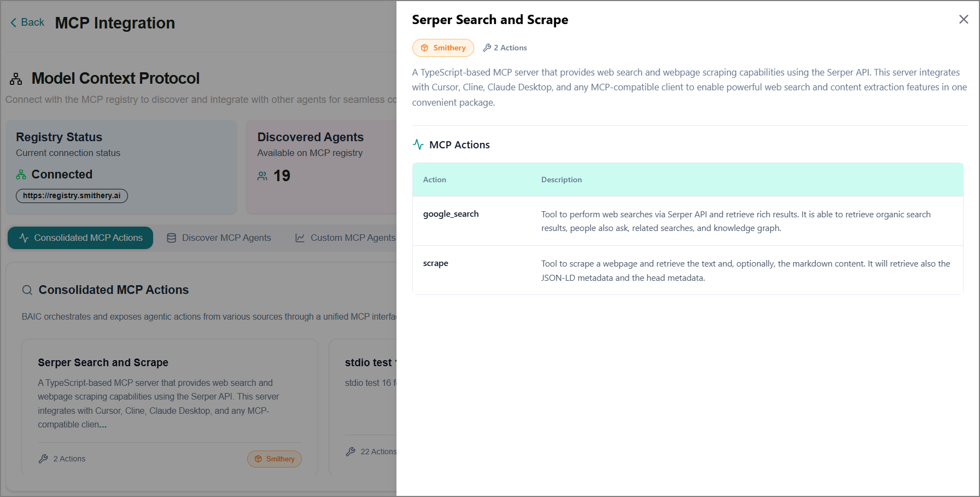
Task: Close the Serper Search and Scrape panel
Action: point(964,20)
